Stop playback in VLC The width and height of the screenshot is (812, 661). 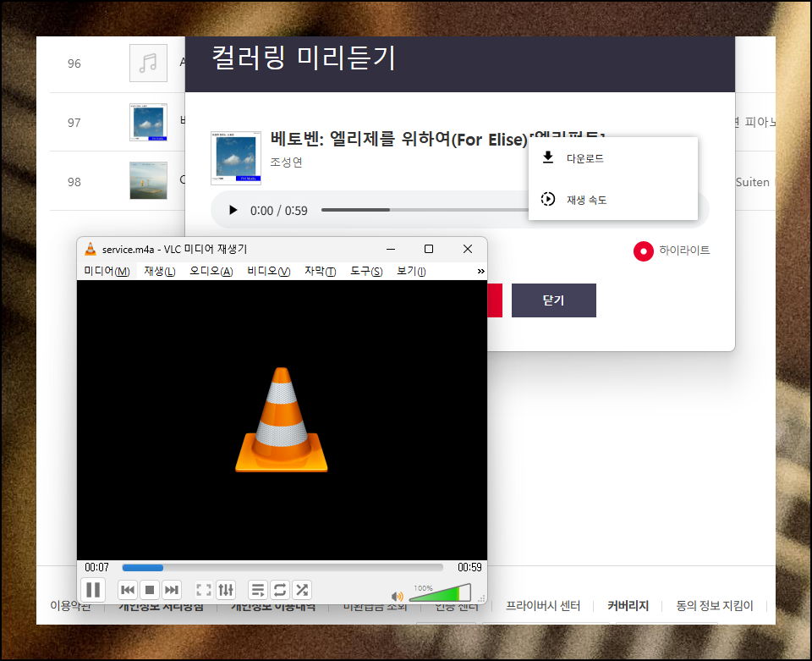[150, 590]
